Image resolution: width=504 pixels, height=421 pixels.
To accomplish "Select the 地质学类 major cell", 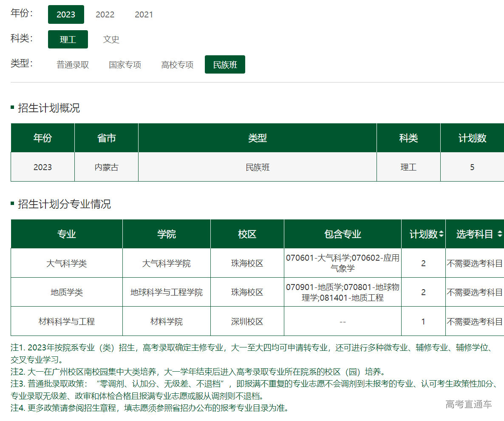I will (x=67, y=292).
